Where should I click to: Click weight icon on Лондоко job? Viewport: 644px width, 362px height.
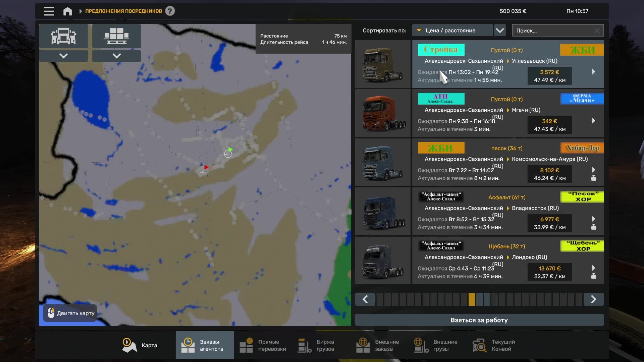pyautogui.click(x=594, y=276)
